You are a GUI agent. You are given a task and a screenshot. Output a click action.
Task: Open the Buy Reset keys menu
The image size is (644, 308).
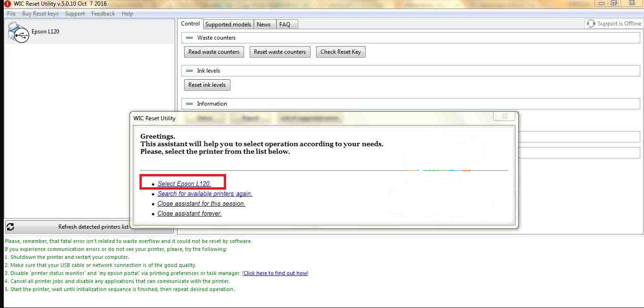[40, 14]
